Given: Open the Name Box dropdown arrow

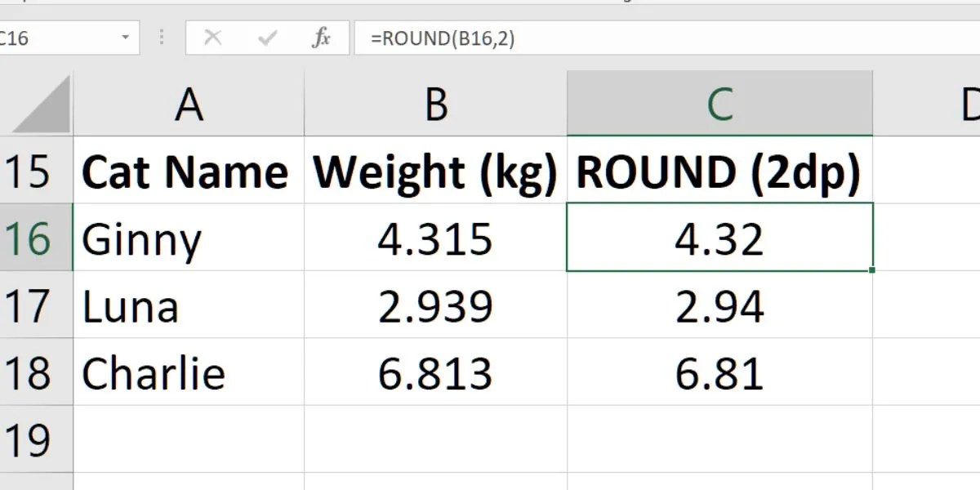Looking at the screenshot, I should point(124,37).
